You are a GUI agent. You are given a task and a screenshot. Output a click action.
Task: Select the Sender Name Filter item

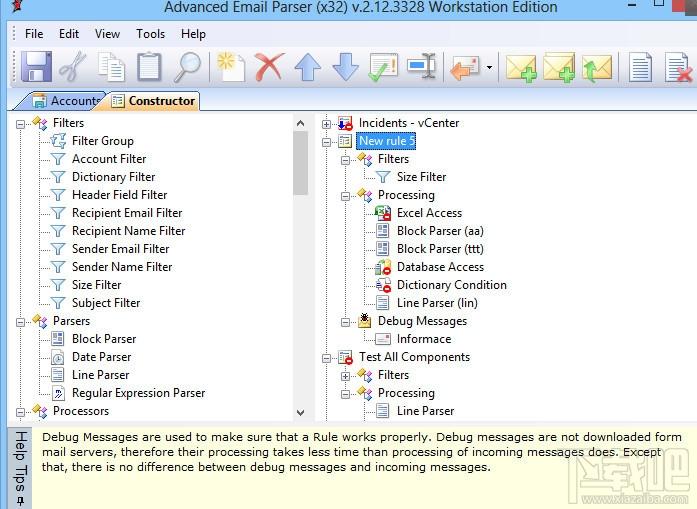(122, 267)
